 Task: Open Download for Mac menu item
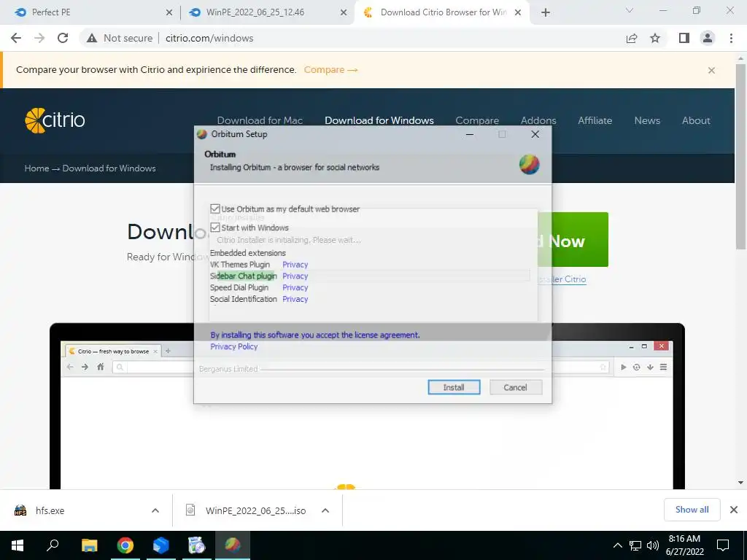260,120
